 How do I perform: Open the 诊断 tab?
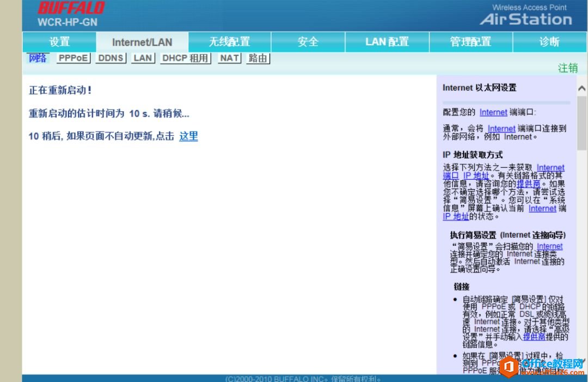pos(549,41)
